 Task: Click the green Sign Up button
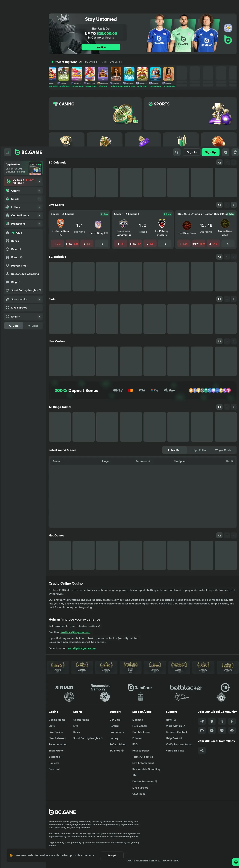pyautogui.click(x=210, y=152)
